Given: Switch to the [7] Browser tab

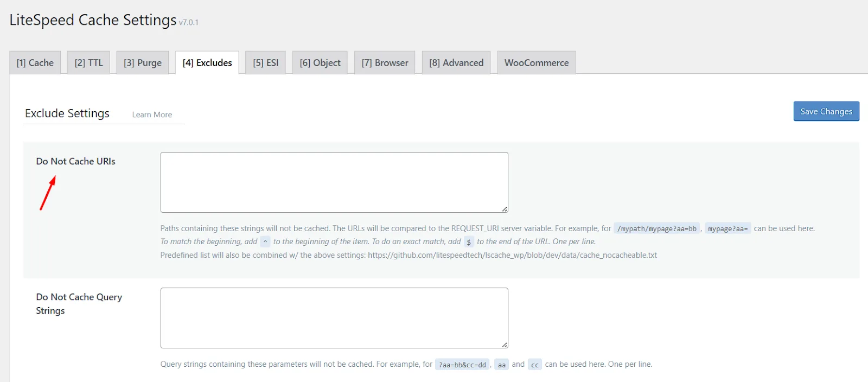Looking at the screenshot, I should (x=385, y=62).
